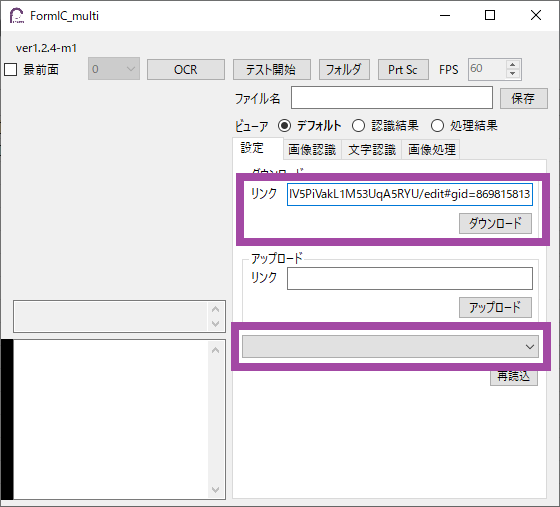The height and width of the screenshot is (507, 560).
Task: Click the 再読込 reload button
Action: click(514, 377)
